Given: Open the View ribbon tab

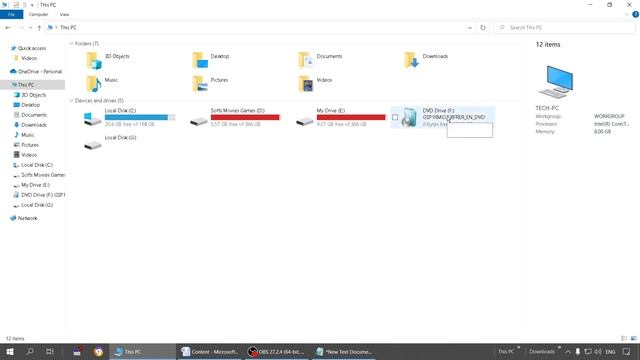Looking at the screenshot, I should [64, 14].
